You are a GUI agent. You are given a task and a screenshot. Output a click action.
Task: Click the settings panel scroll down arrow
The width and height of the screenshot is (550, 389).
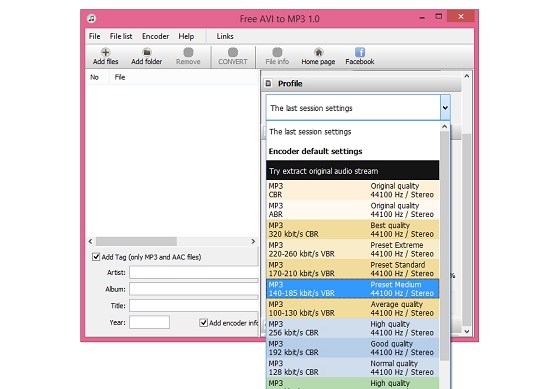467,331
